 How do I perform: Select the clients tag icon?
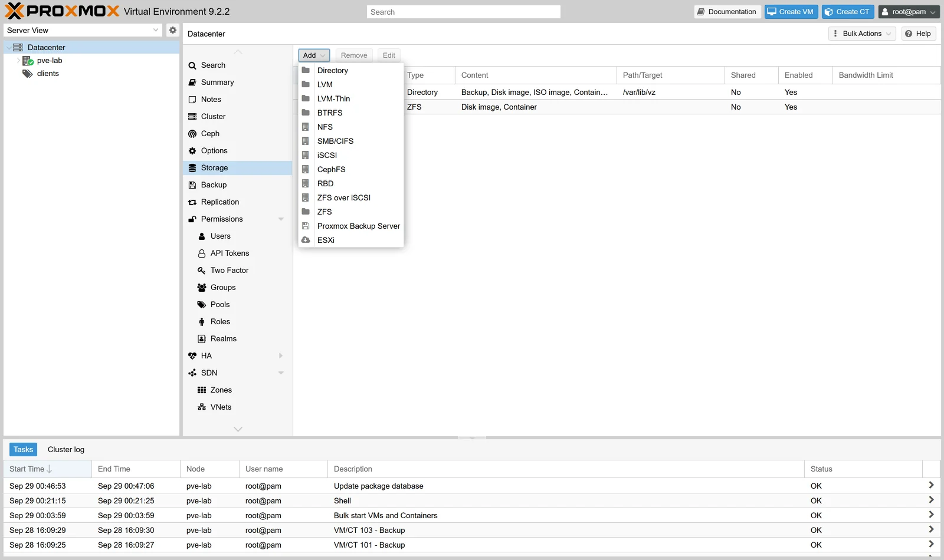tap(28, 74)
